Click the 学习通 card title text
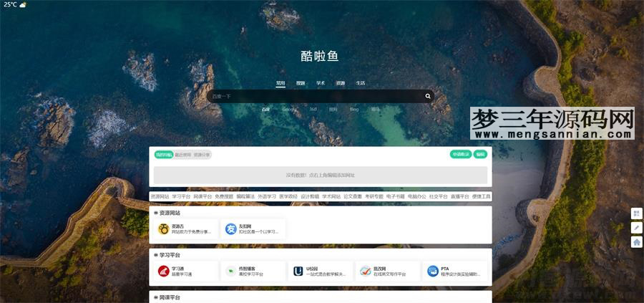Screen dimensions: 644x303 coord(178,269)
